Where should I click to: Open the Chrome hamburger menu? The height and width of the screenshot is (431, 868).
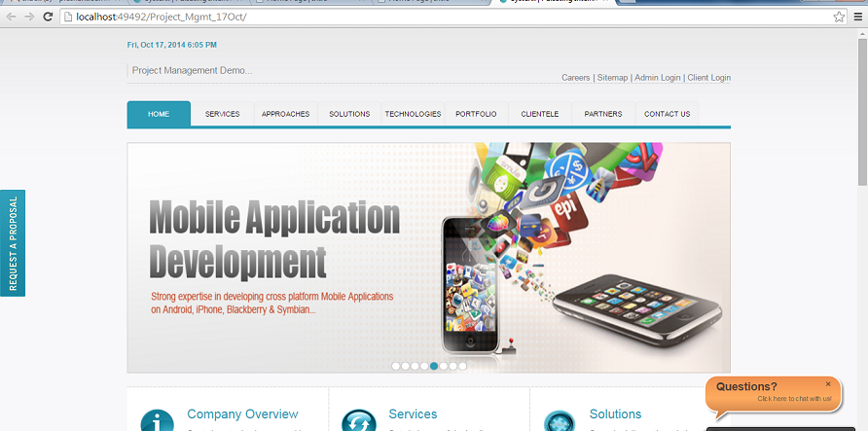tap(858, 17)
